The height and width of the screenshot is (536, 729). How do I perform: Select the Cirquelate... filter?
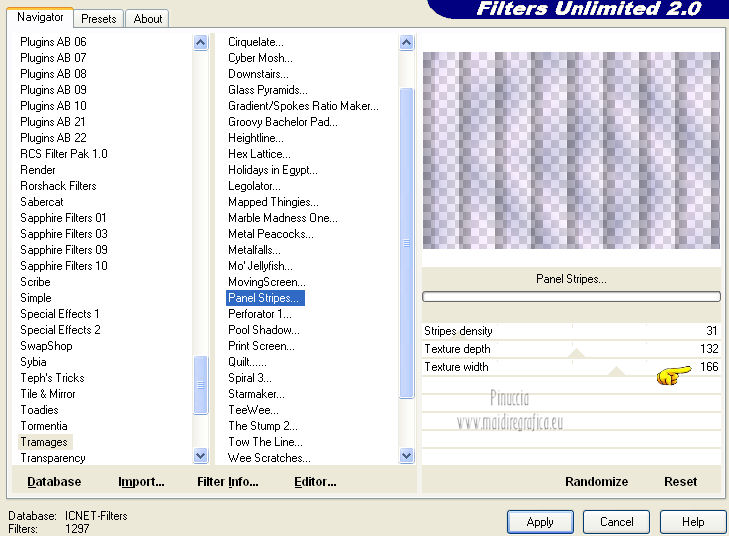(256, 42)
